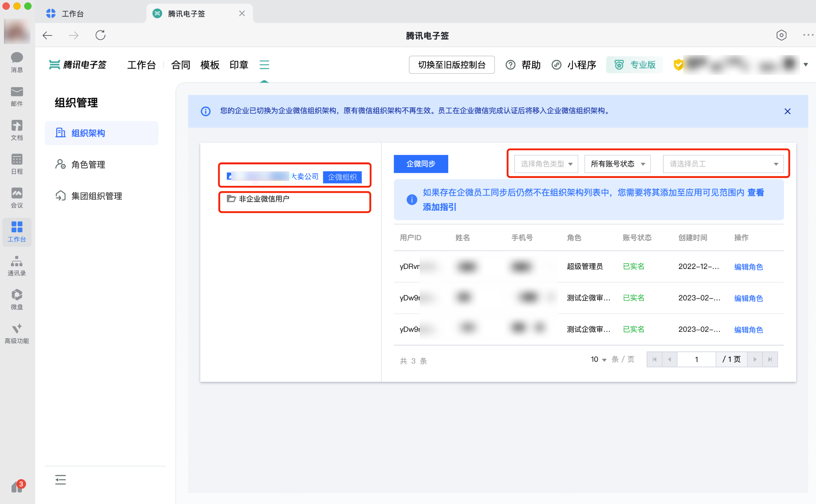Click 已实名 status in the first row
Image resolution: width=816 pixels, height=504 pixels.
pos(633,266)
